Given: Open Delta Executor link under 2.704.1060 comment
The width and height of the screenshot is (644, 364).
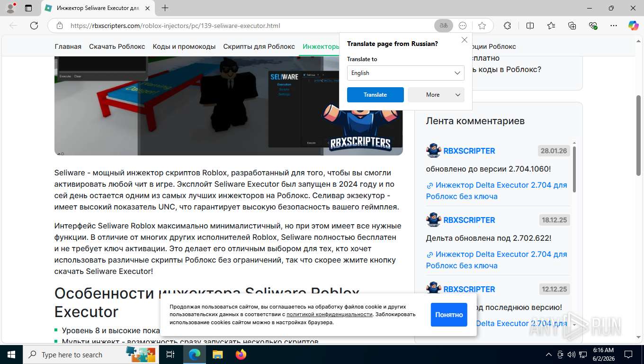Looking at the screenshot, I should point(497,191).
